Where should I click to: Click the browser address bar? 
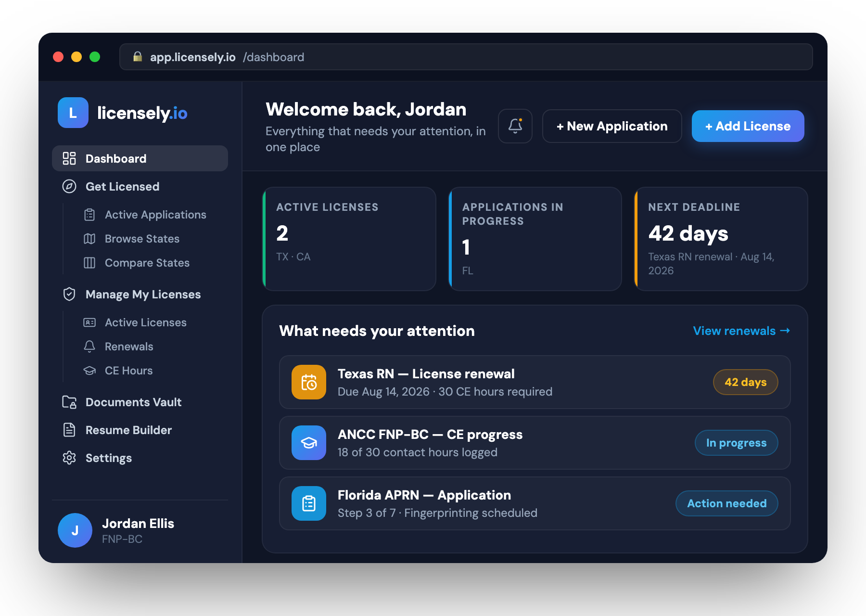pos(466,57)
